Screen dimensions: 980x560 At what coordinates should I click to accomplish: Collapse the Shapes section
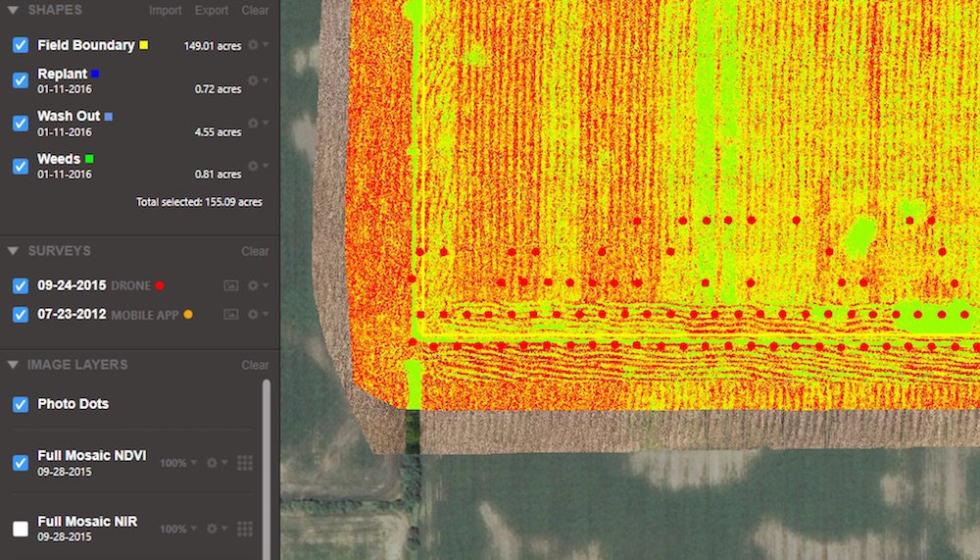pyautogui.click(x=13, y=10)
